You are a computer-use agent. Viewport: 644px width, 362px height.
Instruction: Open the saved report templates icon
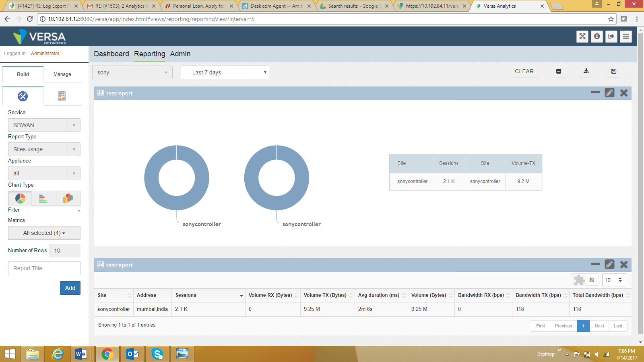pos(62,96)
